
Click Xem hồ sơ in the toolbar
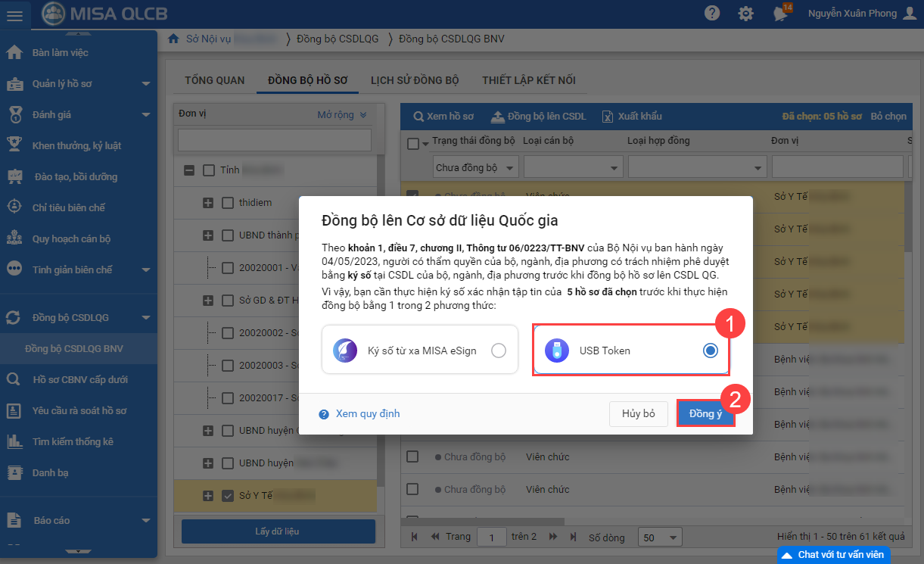[443, 117]
